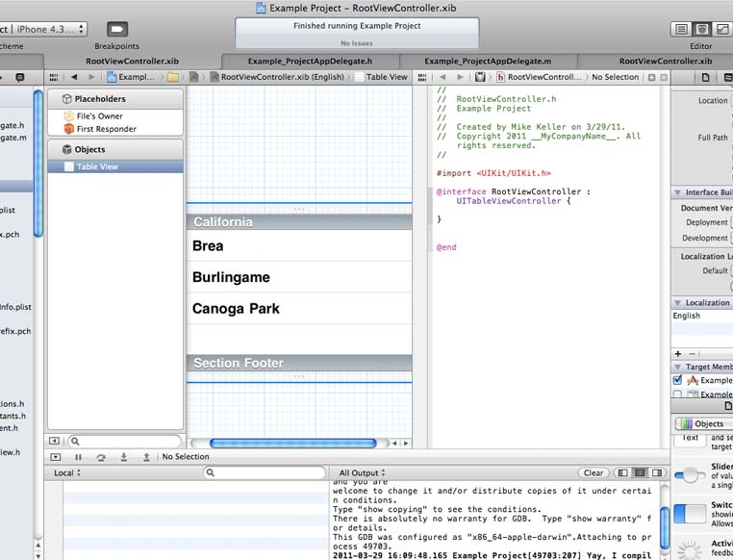The width and height of the screenshot is (733, 560).
Task: Add a localization with the plus button
Action: [x=678, y=354]
